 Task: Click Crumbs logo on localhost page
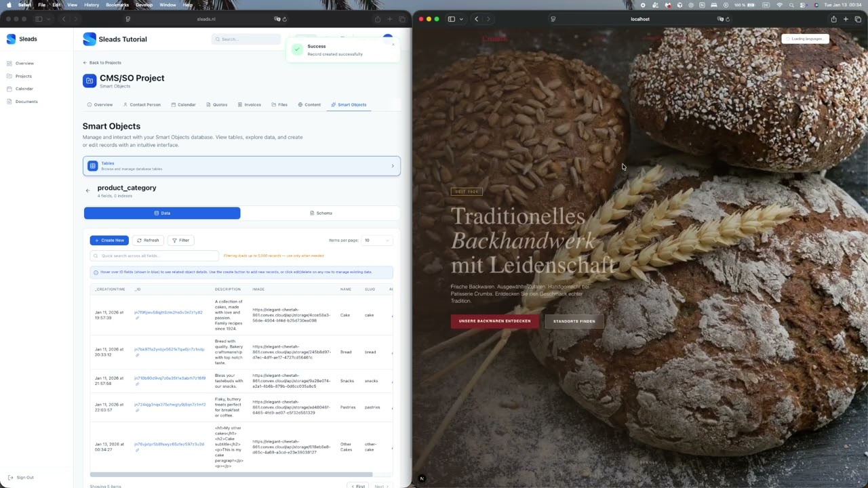tap(494, 39)
